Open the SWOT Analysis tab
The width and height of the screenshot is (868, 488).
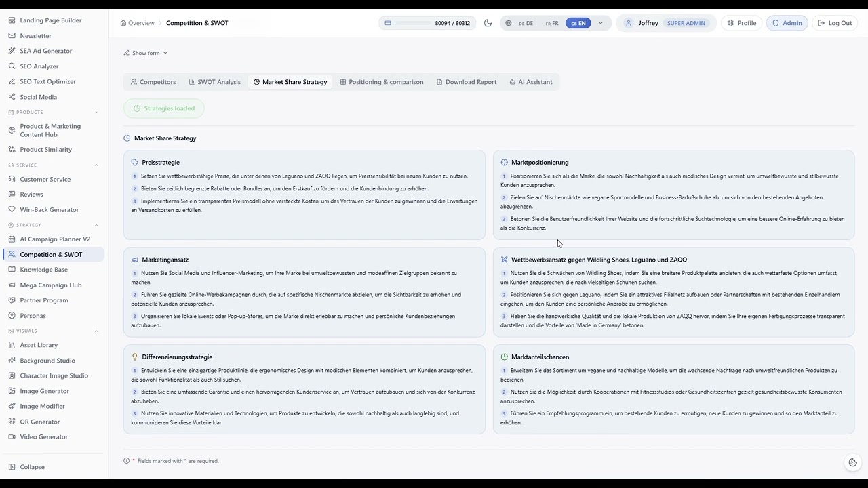(214, 82)
